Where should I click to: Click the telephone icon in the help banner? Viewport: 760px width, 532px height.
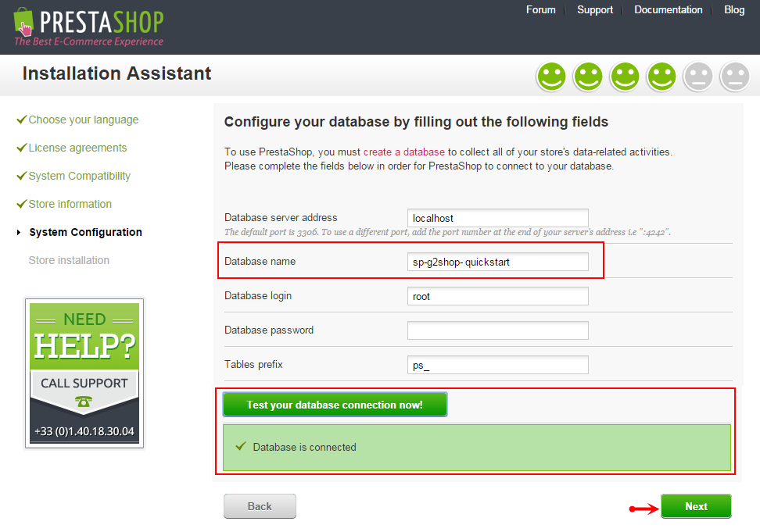click(x=84, y=402)
